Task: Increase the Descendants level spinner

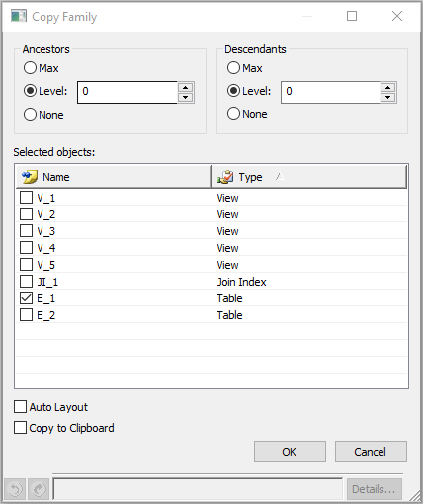Action: coord(388,87)
